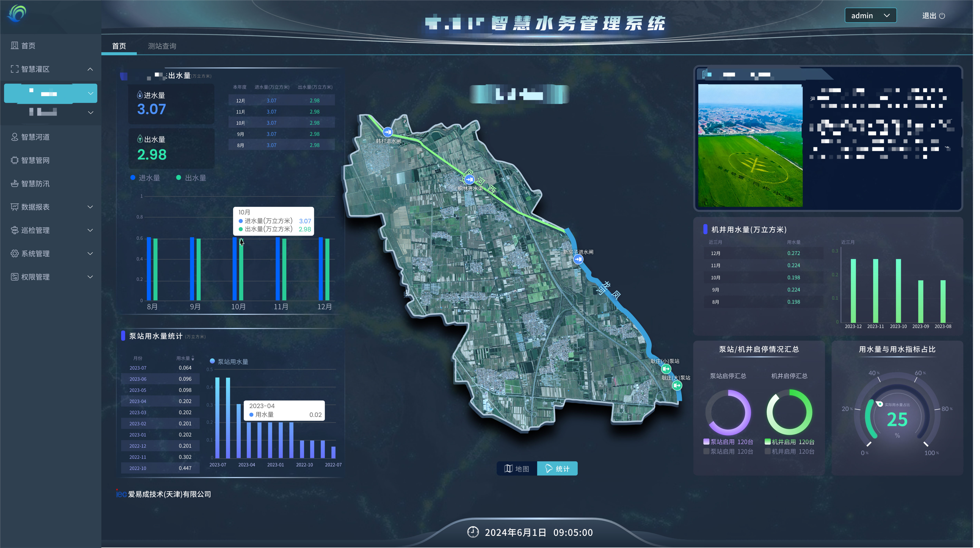Click the 智慧防汛 sidebar icon
This screenshot has height=548, width=980.
(x=15, y=184)
